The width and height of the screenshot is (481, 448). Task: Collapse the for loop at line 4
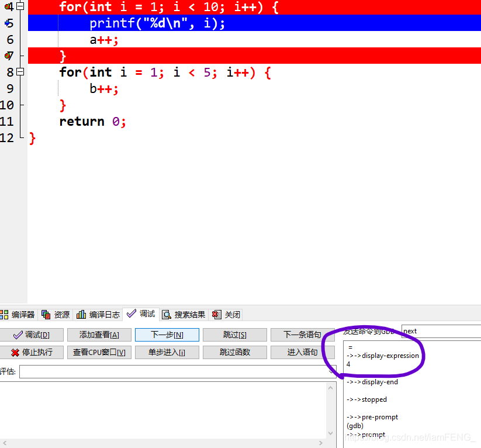tap(20, 6)
